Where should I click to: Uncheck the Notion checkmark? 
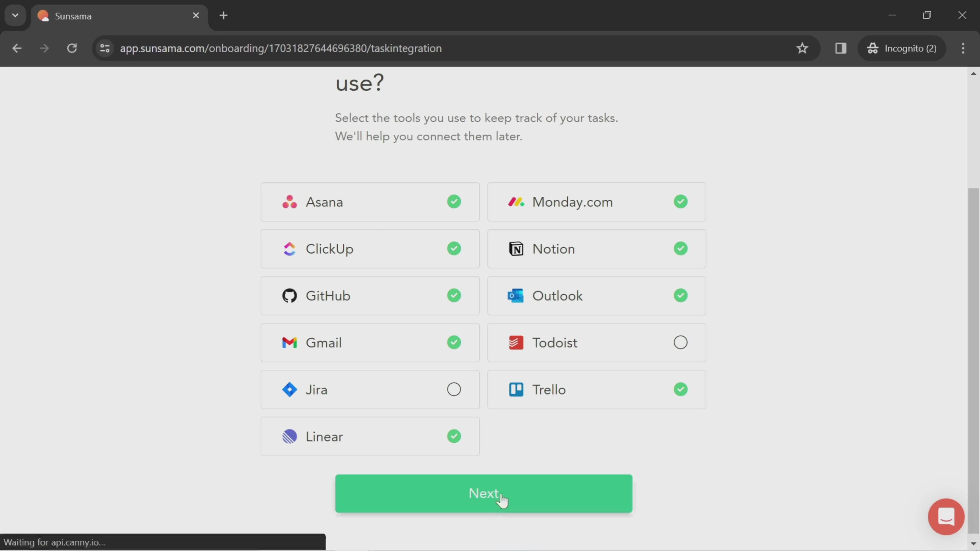pyautogui.click(x=681, y=249)
